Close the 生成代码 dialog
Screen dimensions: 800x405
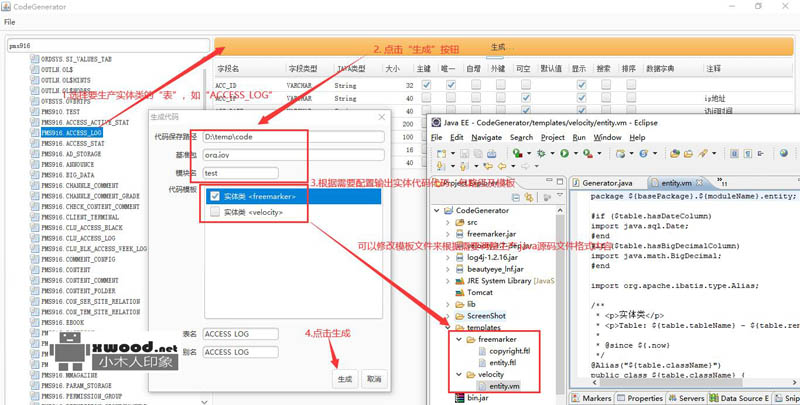pyautogui.click(x=382, y=117)
